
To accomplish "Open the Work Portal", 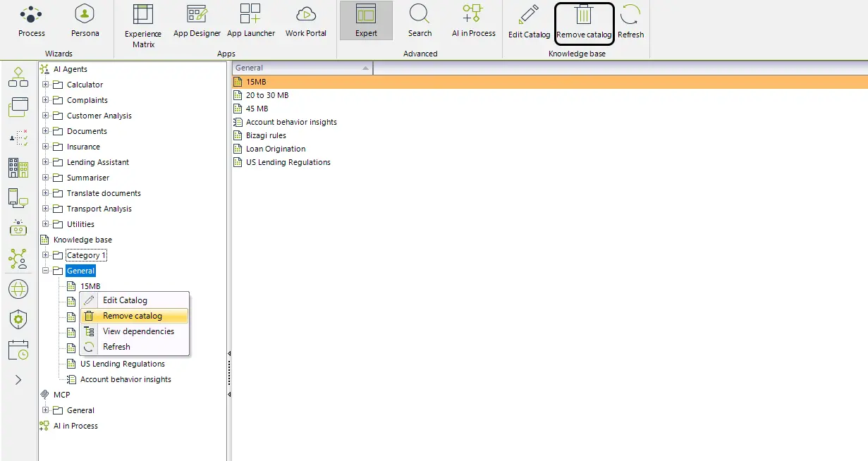I will pyautogui.click(x=306, y=21).
